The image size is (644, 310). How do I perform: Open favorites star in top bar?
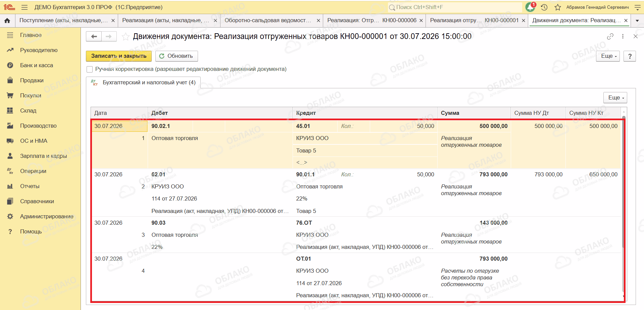558,7
